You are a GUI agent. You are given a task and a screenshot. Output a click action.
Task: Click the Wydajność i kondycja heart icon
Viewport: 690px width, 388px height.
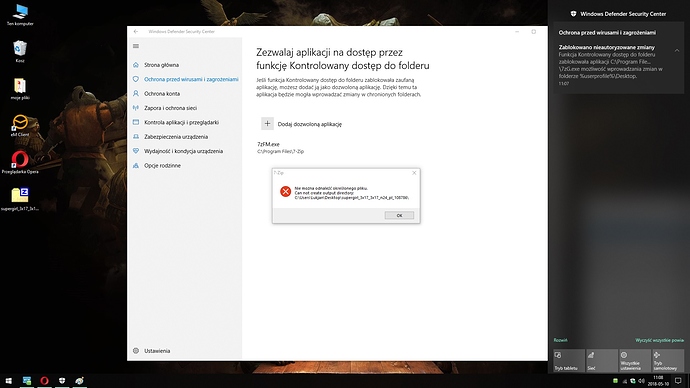(x=136, y=151)
